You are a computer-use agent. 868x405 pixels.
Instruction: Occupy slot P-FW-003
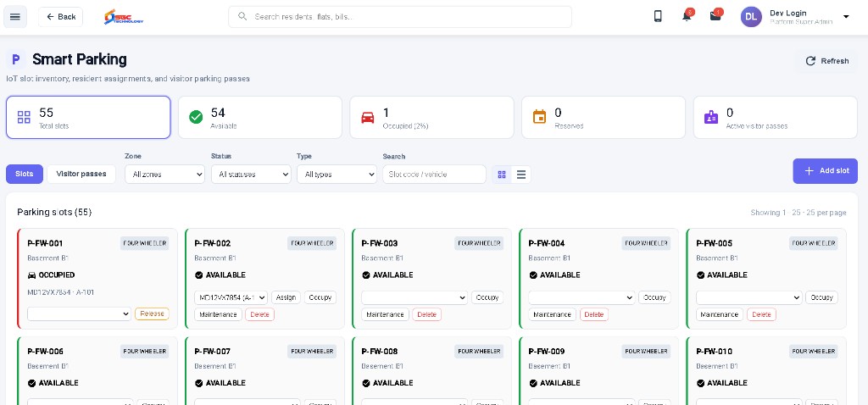(487, 297)
